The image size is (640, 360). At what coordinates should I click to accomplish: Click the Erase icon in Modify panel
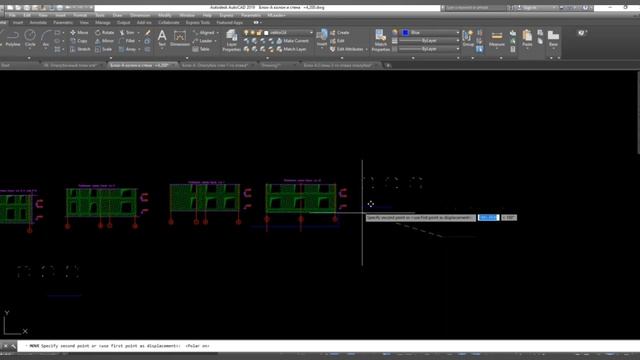(147, 33)
